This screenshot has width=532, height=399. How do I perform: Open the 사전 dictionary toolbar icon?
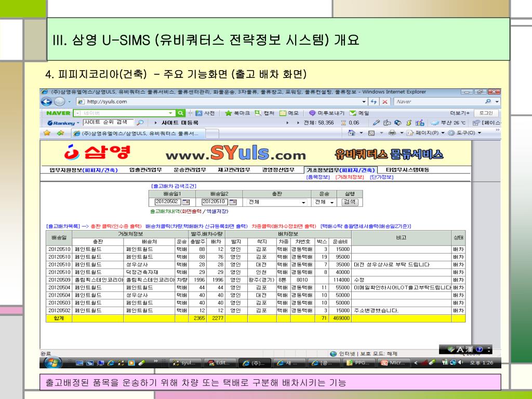(205, 113)
